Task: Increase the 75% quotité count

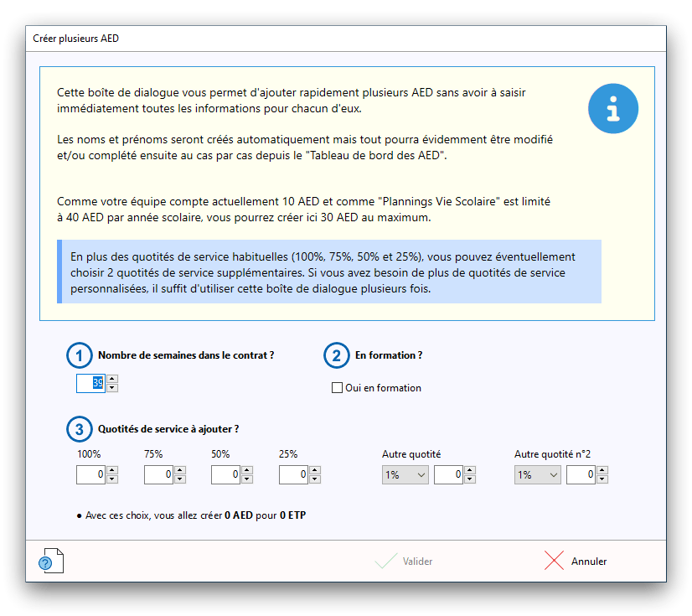Action: click(x=181, y=471)
